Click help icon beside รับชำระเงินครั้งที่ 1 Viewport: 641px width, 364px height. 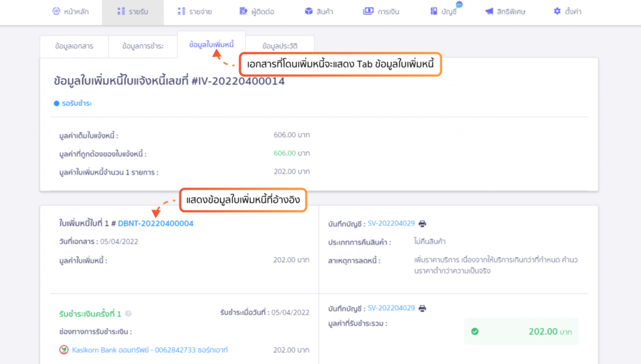point(128,314)
